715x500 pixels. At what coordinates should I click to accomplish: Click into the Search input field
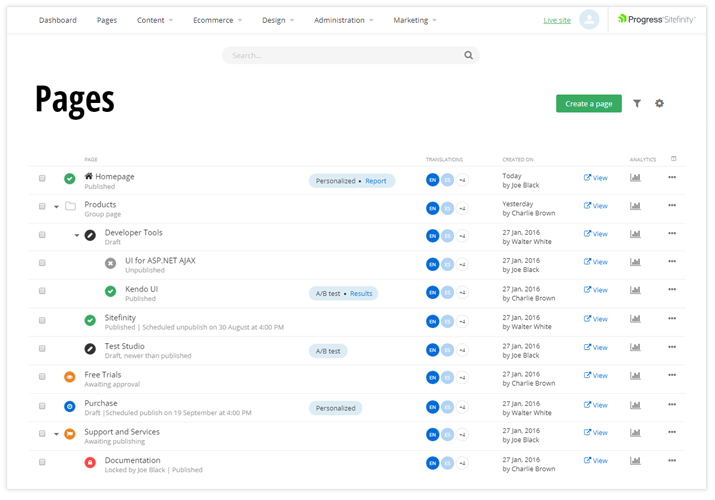pos(340,56)
